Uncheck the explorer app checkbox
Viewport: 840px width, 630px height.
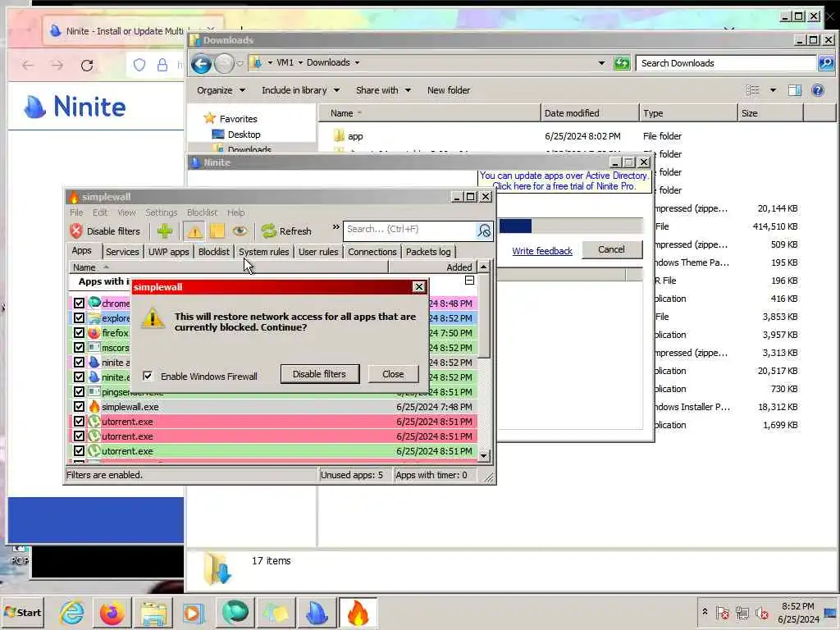point(79,317)
